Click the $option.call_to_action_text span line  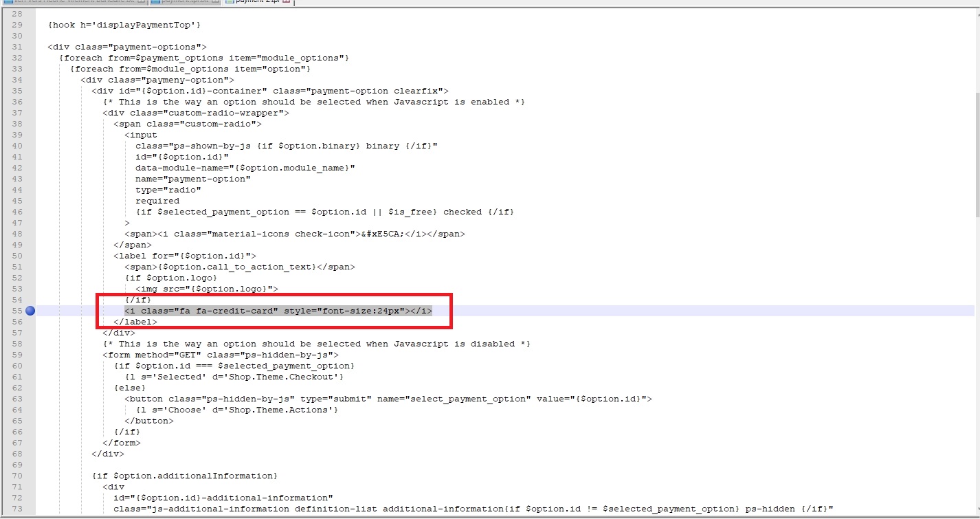[x=240, y=267]
